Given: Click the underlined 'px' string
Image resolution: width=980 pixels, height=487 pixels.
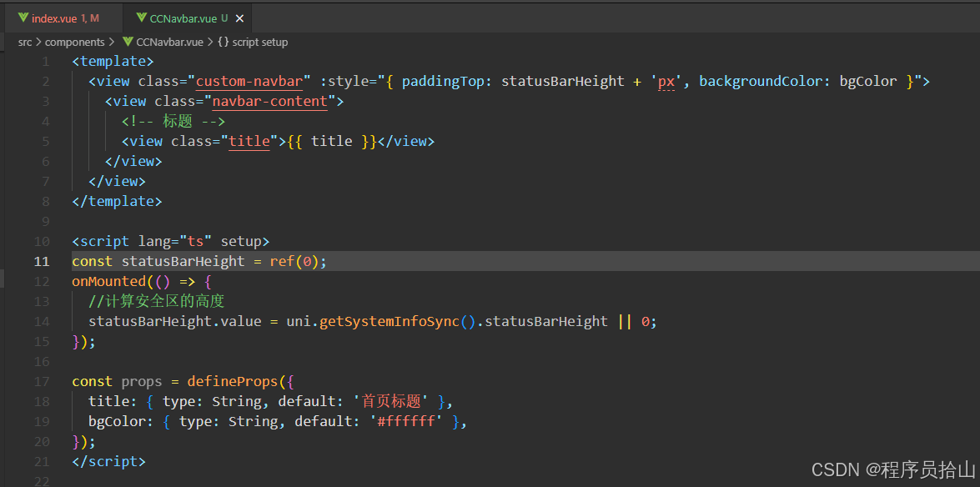Looking at the screenshot, I should 666,81.
